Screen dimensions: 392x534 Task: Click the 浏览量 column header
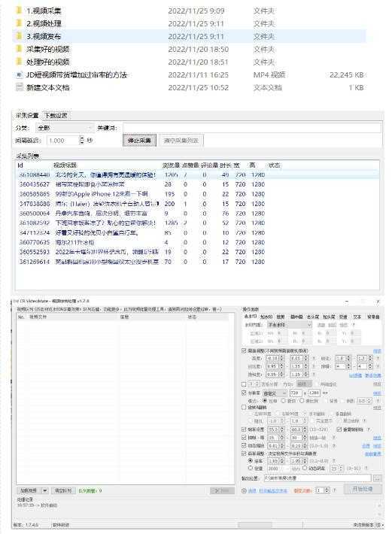tap(171, 165)
